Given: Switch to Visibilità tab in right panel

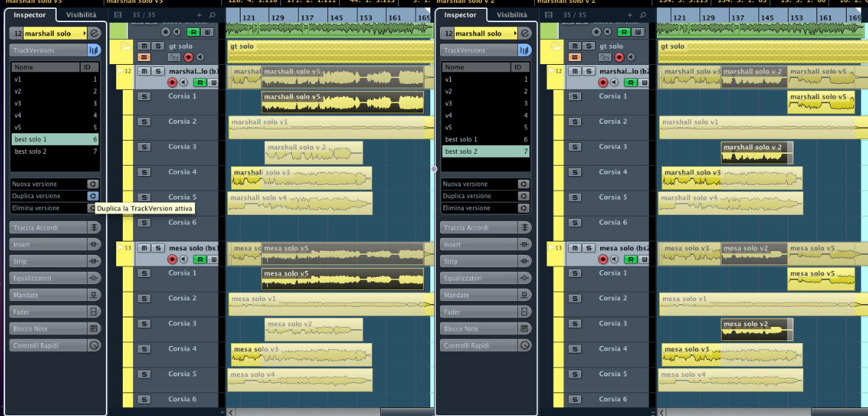Looking at the screenshot, I should 512,15.
